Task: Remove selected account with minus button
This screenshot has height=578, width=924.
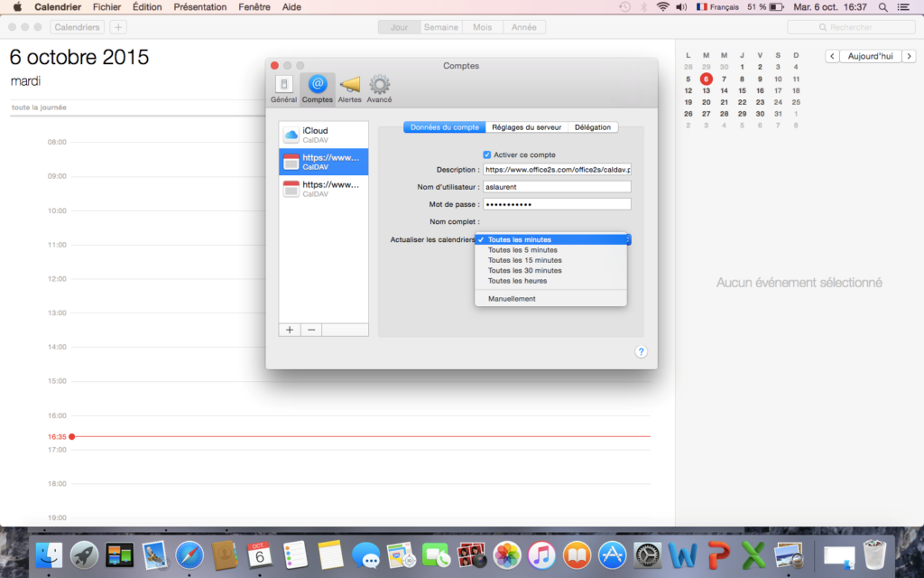Action: 311,330
